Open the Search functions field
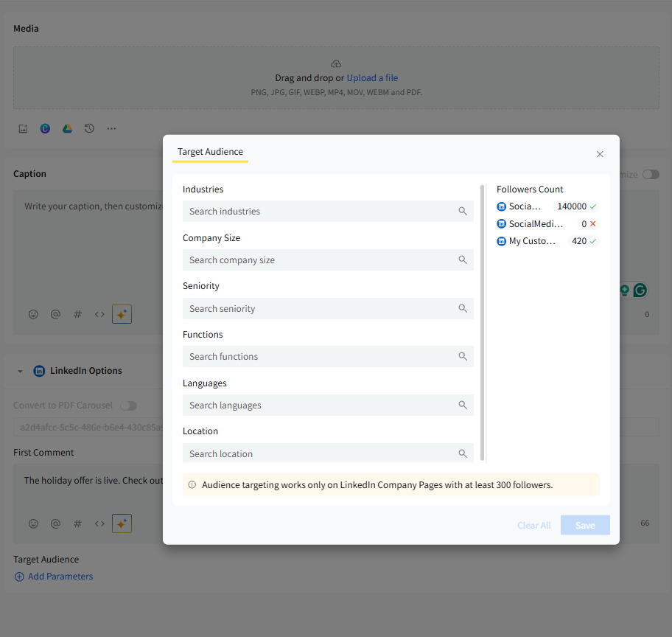672x637 pixels. [328, 356]
